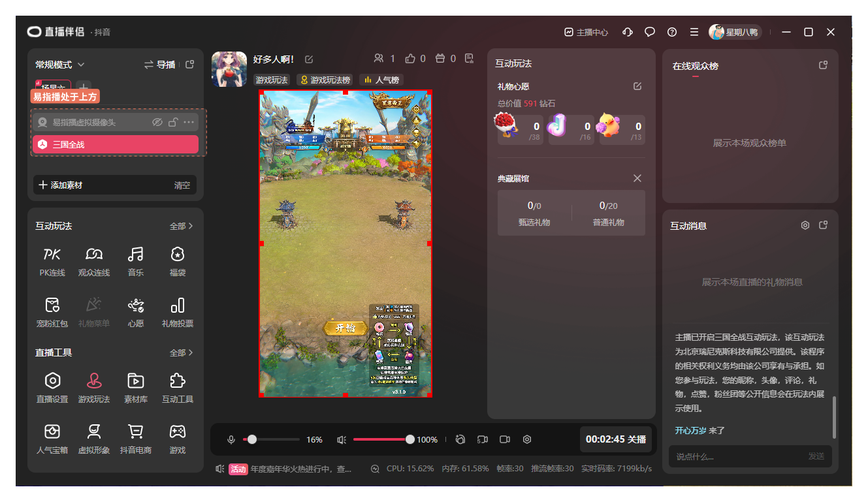Toggle lock on 易指播虚拟摄像头 source
Viewport: 868px width, 502px height.
pyautogui.click(x=173, y=122)
